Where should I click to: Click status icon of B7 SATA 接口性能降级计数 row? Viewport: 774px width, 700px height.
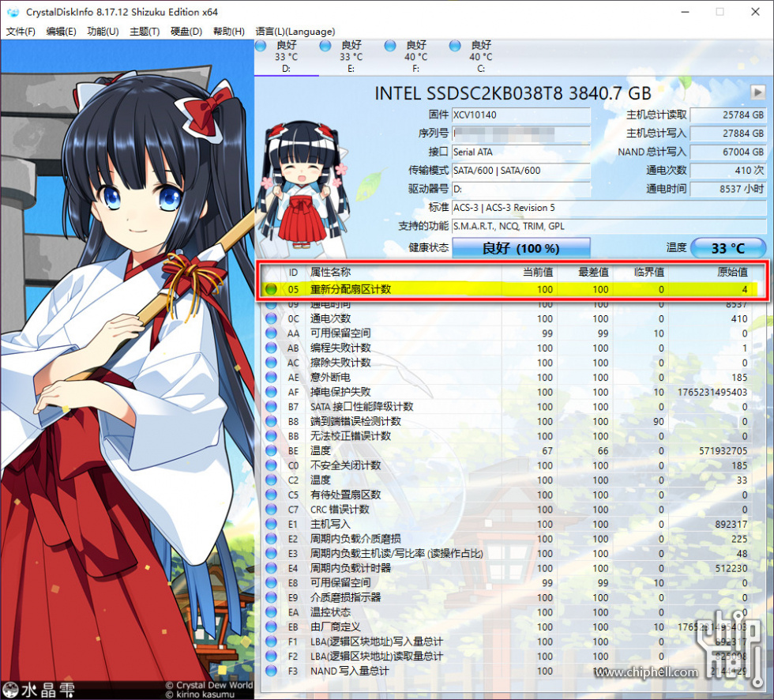[271, 407]
